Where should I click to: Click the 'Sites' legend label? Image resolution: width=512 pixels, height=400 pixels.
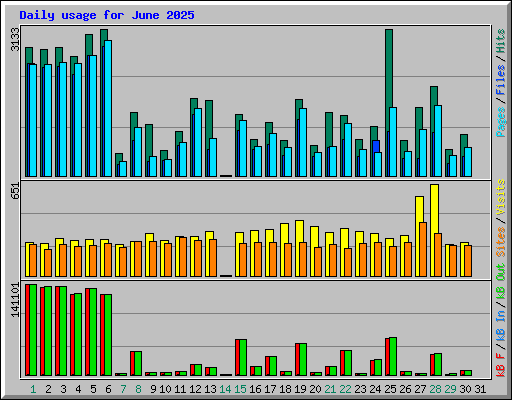click(x=501, y=242)
